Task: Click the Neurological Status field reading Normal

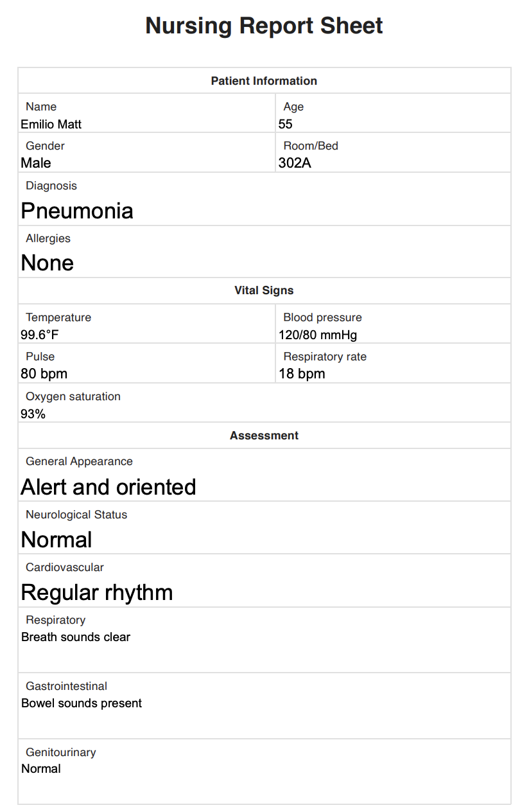Action: (264, 540)
